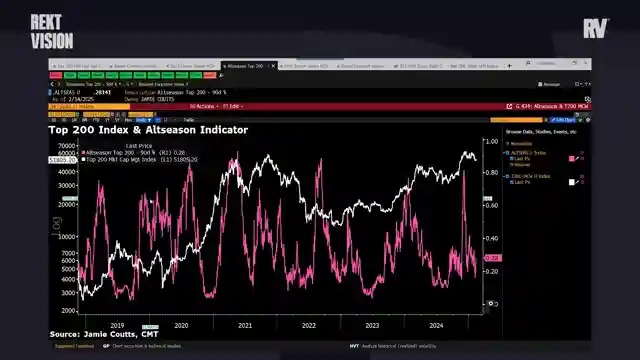Click the first red function button in top row
The height and width of the screenshot is (360, 640).
(56, 76)
